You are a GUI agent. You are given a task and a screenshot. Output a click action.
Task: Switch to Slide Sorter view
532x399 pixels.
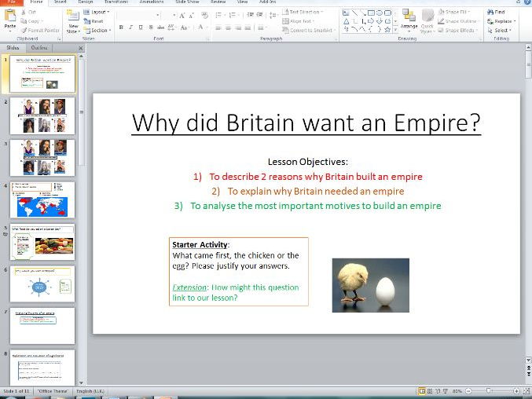430,391
